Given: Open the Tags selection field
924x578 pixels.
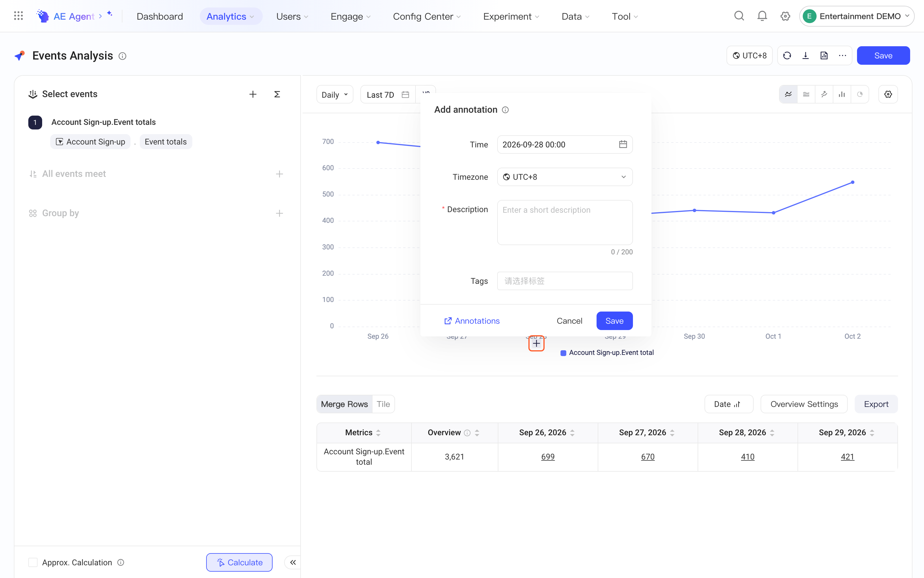Looking at the screenshot, I should (x=565, y=281).
